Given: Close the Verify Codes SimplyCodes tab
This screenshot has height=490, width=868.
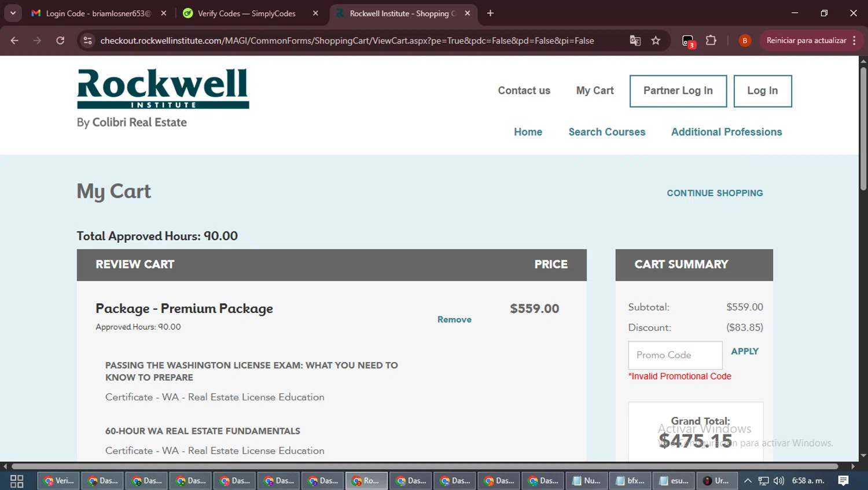Looking at the screenshot, I should (315, 13).
